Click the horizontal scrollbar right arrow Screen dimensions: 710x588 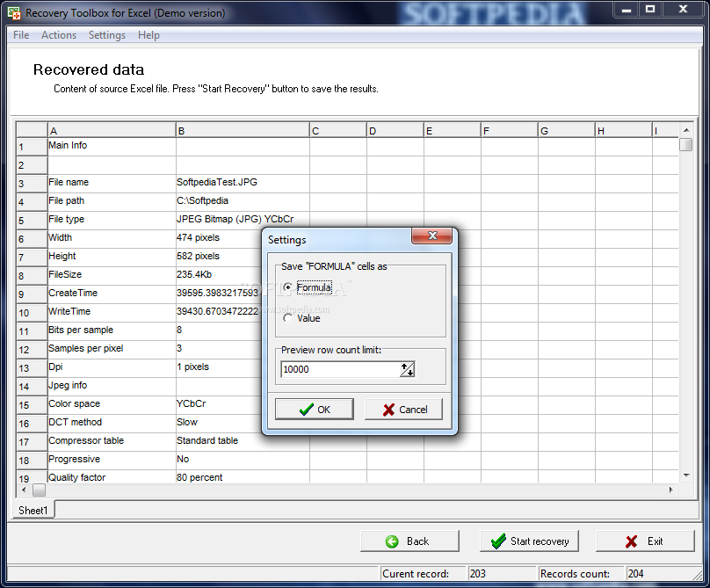click(x=671, y=490)
